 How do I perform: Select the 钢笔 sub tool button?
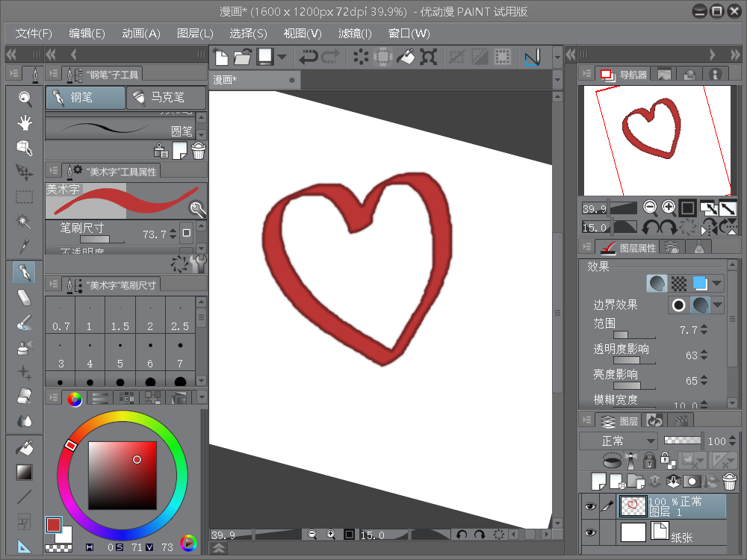(x=84, y=97)
